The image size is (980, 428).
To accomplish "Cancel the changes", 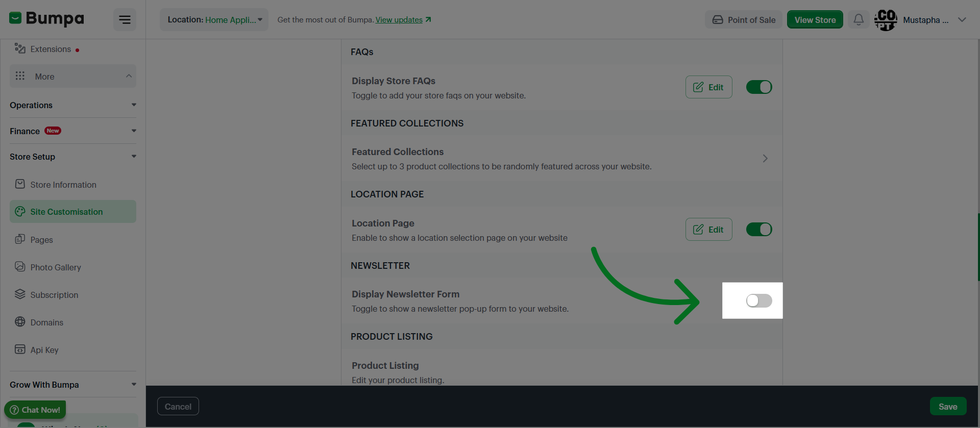I will click(178, 407).
